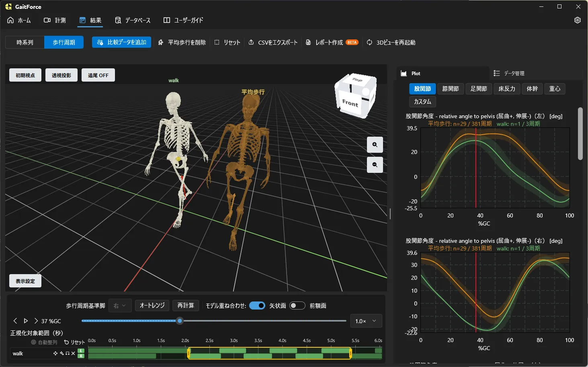Click the R foot indicator of walk
The image size is (588, 367).
(81, 356)
